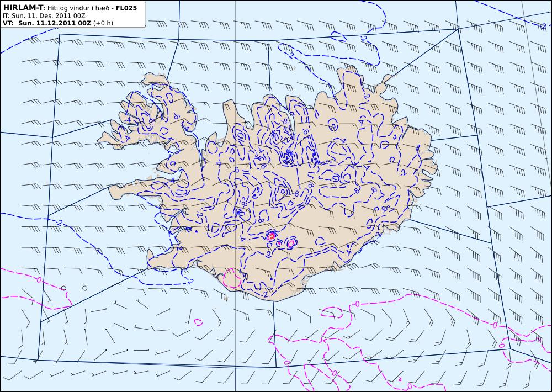The height and width of the screenshot is (392, 552).
Task: Click the 'HIRLAM-T: Hiti og vindur í hæð' title line
Action: coord(70,8)
